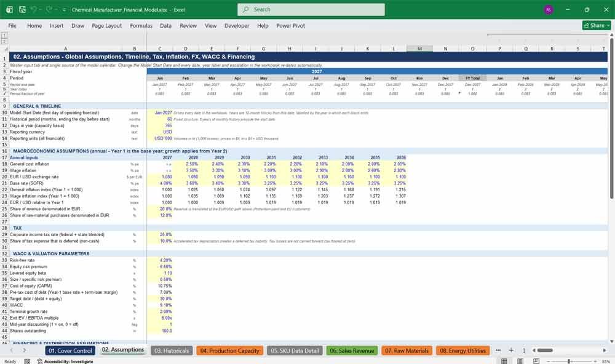Open the Draw ribbon tab
The height and width of the screenshot is (364, 615).
pyautogui.click(x=77, y=25)
